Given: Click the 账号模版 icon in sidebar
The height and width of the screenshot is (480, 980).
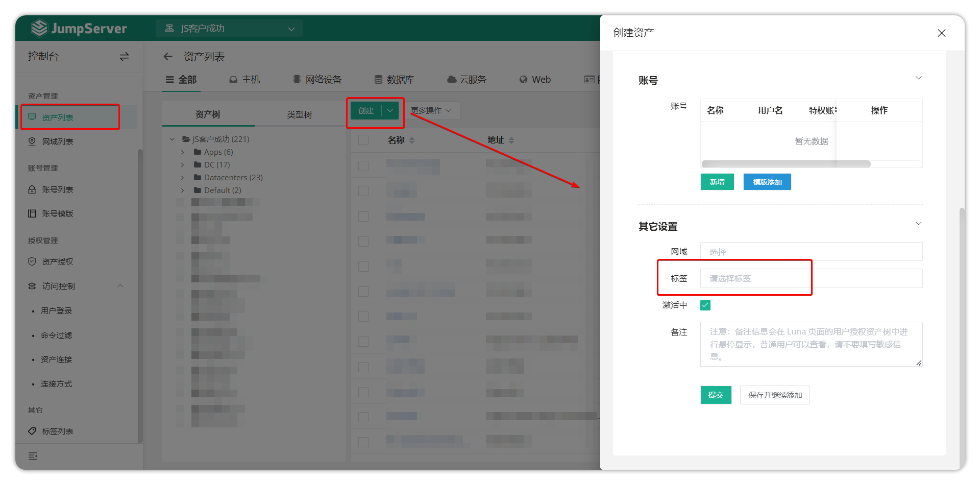Looking at the screenshot, I should click(x=32, y=213).
